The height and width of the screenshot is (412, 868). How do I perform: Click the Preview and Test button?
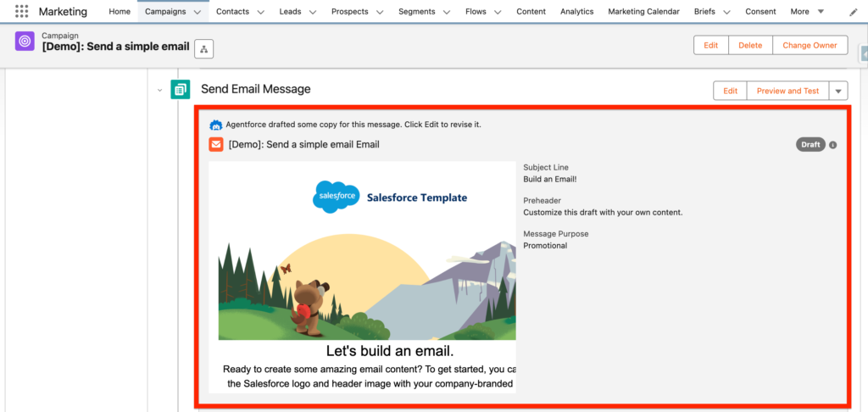(787, 91)
